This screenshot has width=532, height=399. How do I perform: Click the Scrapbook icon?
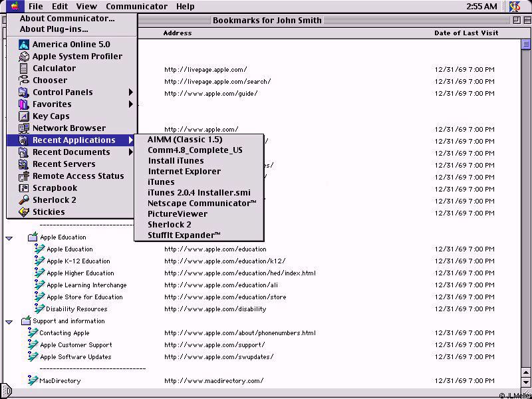coord(24,188)
